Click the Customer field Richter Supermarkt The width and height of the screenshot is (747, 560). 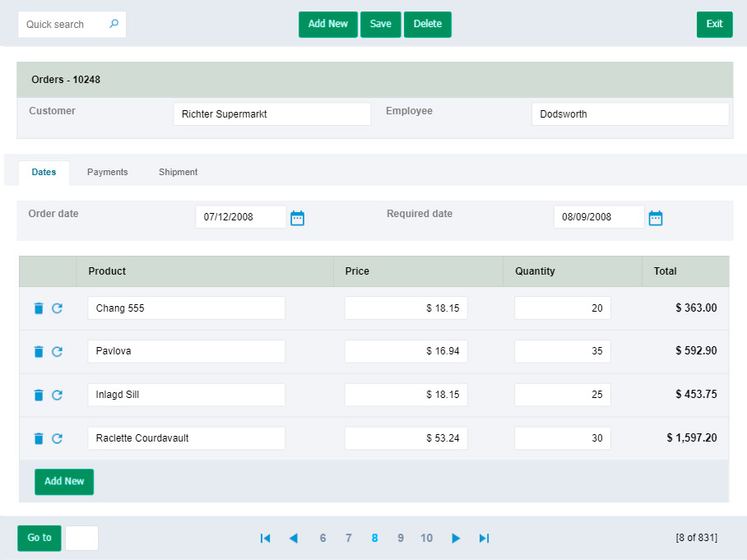[271, 114]
